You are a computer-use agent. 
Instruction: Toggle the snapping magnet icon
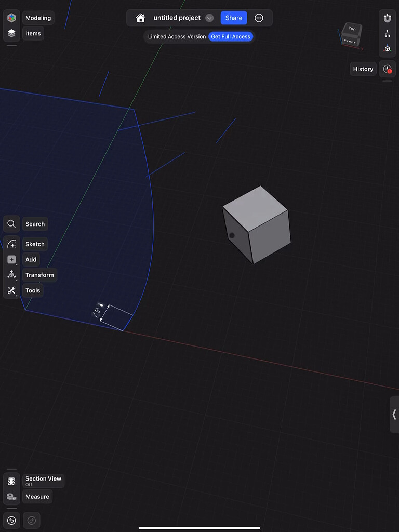387,18
